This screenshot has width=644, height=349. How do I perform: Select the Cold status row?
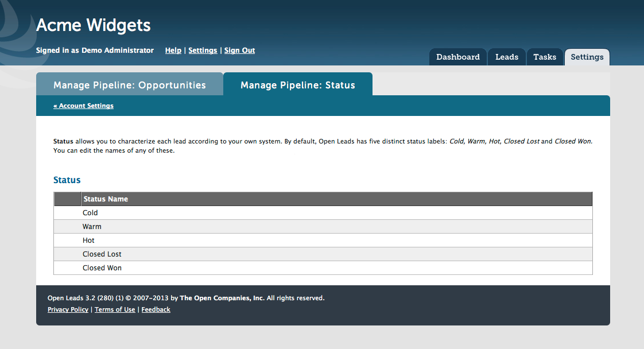tap(323, 213)
